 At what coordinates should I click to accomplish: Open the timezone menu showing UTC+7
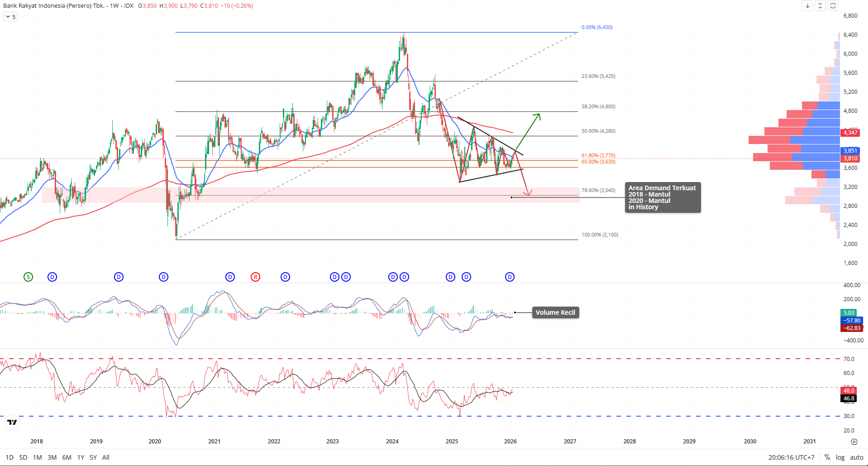(x=791, y=457)
